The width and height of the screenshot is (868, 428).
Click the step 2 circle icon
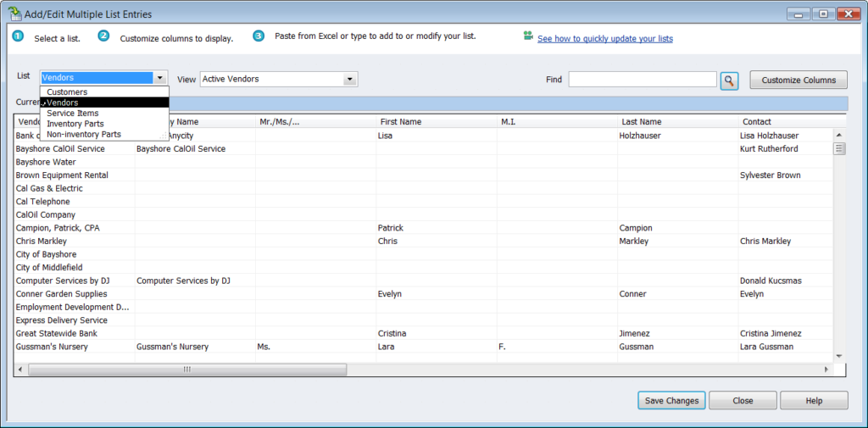pyautogui.click(x=103, y=36)
